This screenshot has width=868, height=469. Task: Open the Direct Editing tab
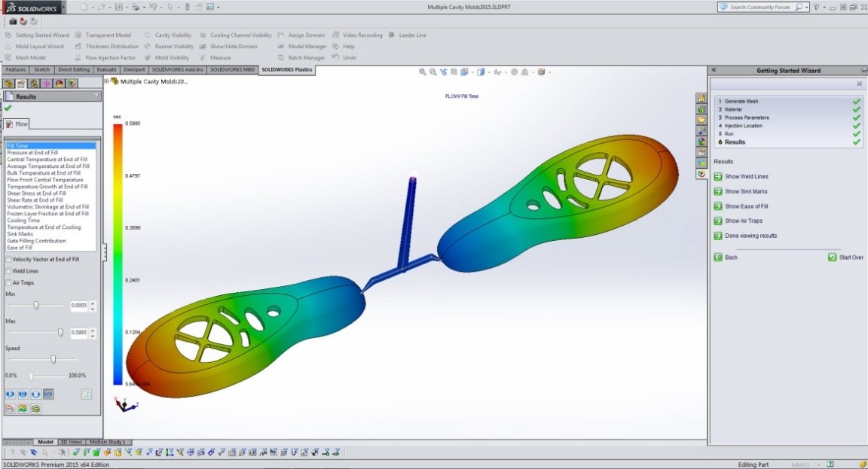coord(74,70)
